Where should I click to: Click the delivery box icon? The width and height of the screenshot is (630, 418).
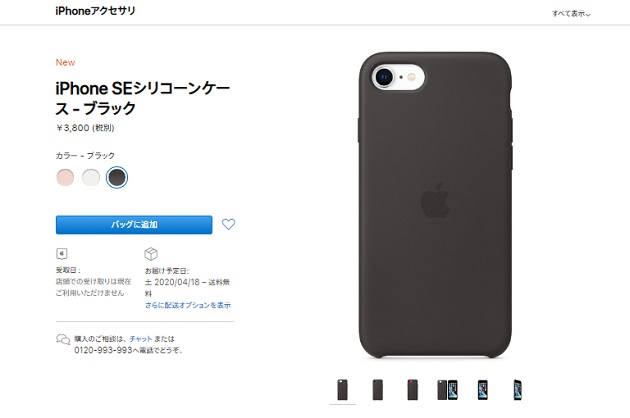(151, 254)
